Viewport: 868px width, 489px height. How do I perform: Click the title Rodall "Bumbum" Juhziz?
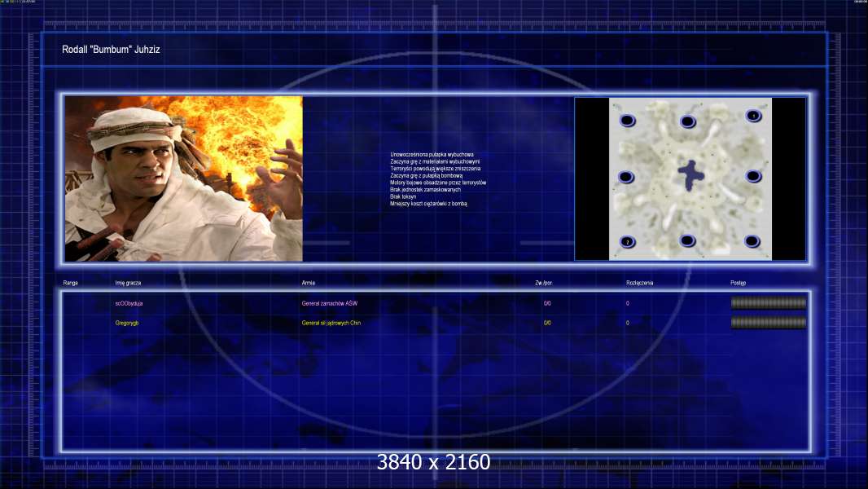point(111,49)
